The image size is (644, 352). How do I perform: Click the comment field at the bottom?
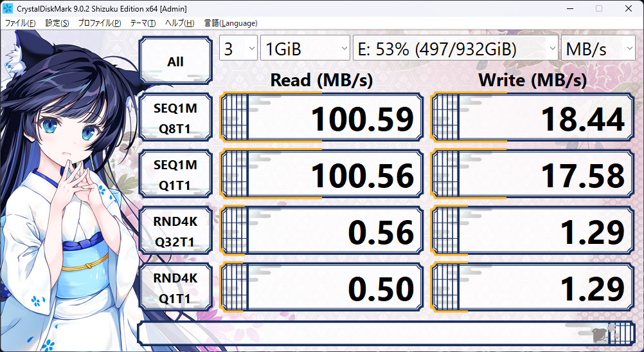(x=386, y=333)
